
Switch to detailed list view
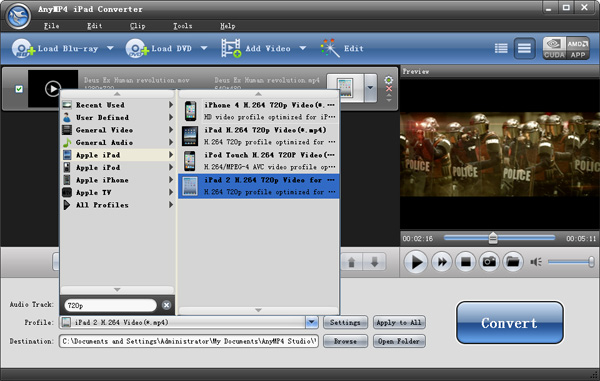click(501, 48)
